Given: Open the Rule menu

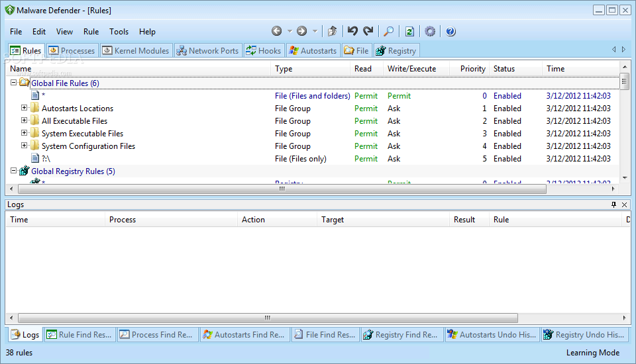Looking at the screenshot, I should tap(91, 32).
